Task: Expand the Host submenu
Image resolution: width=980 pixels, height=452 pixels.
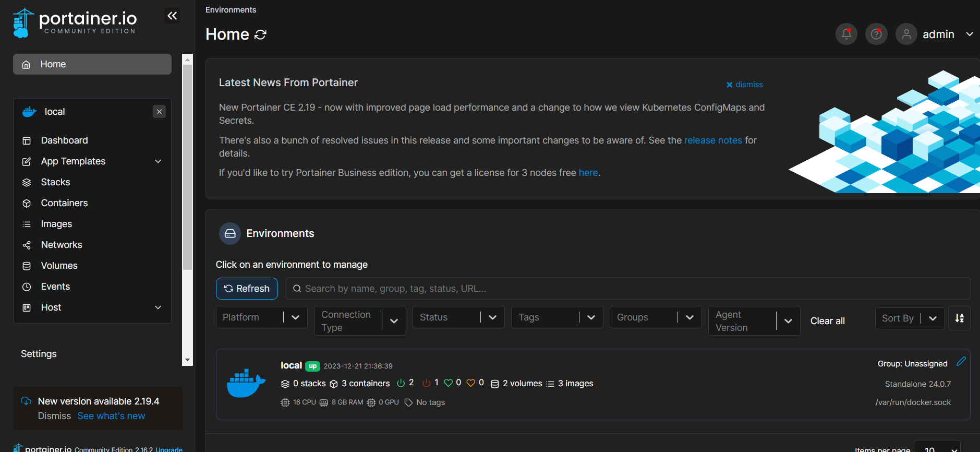Action: pos(158,307)
